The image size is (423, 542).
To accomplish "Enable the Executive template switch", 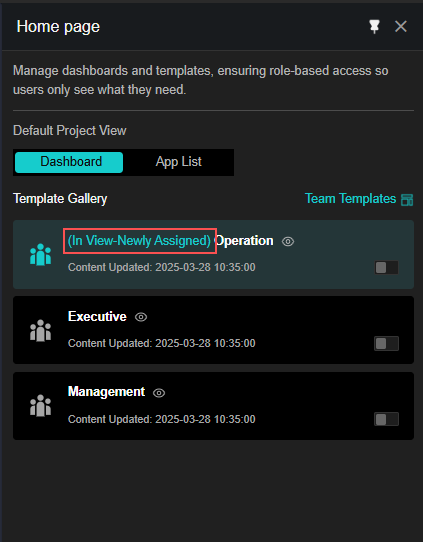I will pyautogui.click(x=386, y=343).
